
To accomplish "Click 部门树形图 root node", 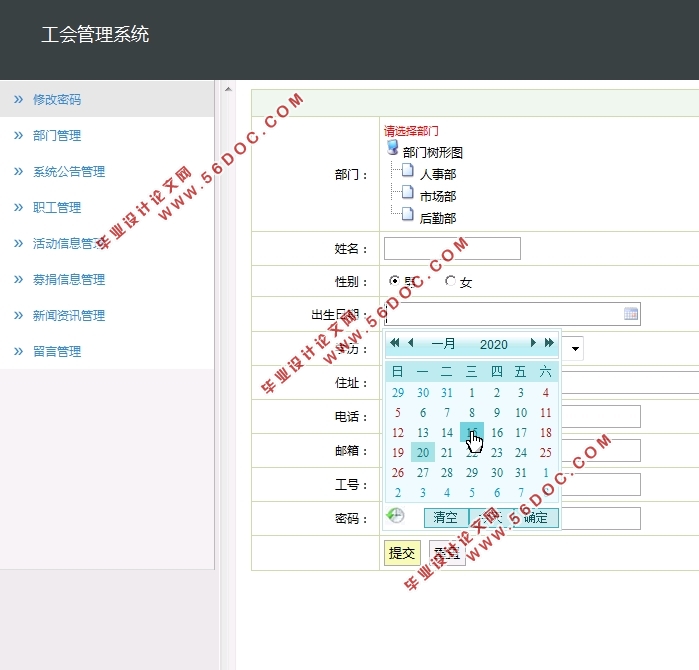I will coord(432,152).
